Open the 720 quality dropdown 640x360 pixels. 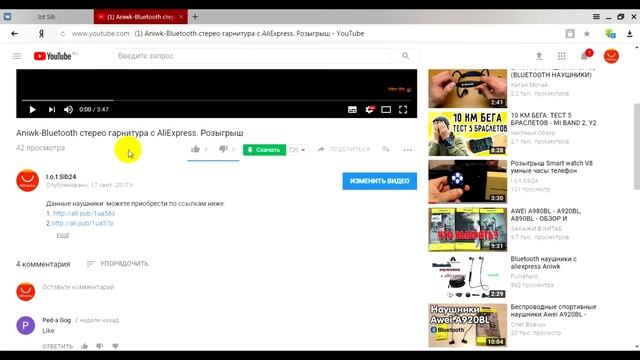(x=297, y=150)
